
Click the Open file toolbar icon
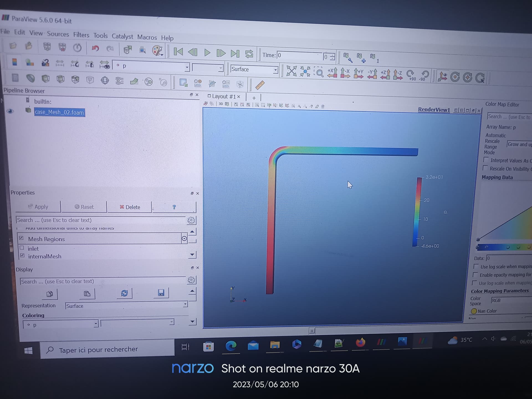click(x=13, y=45)
